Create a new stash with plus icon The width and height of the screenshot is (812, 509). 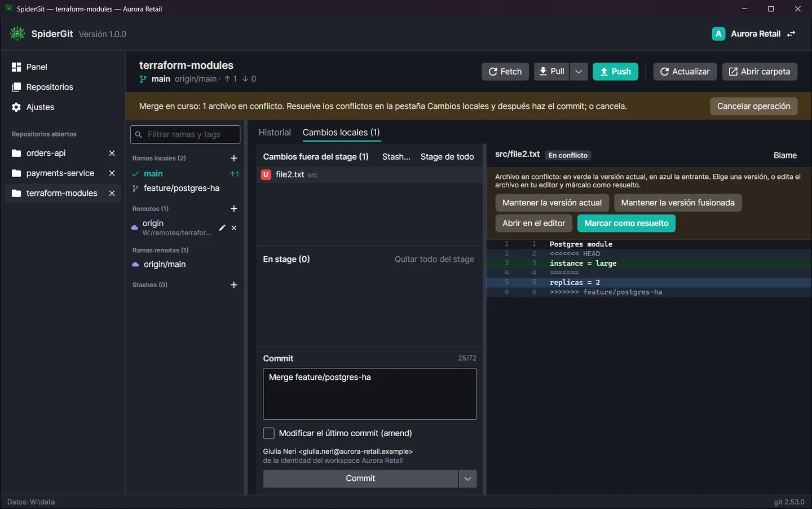234,285
